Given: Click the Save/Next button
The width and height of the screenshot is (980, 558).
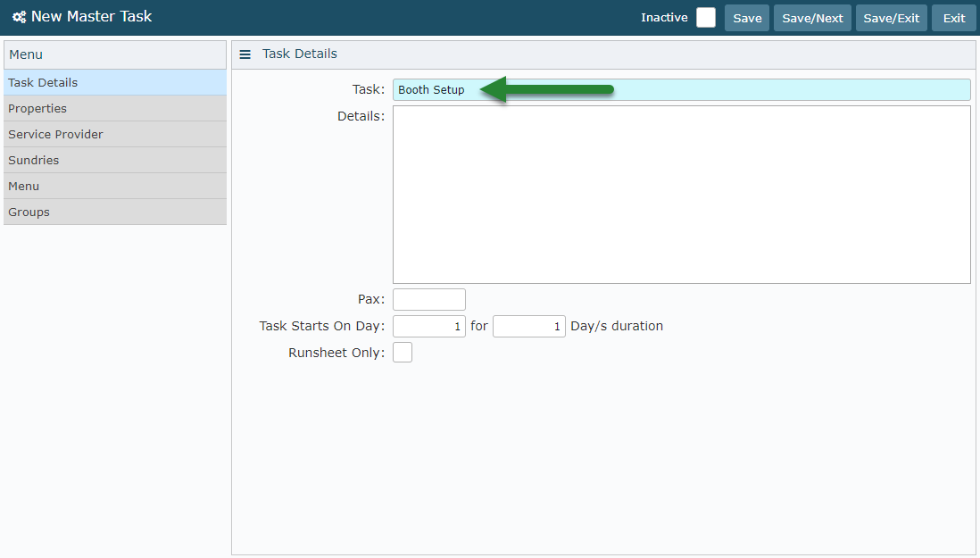Looking at the screenshot, I should [x=812, y=18].
